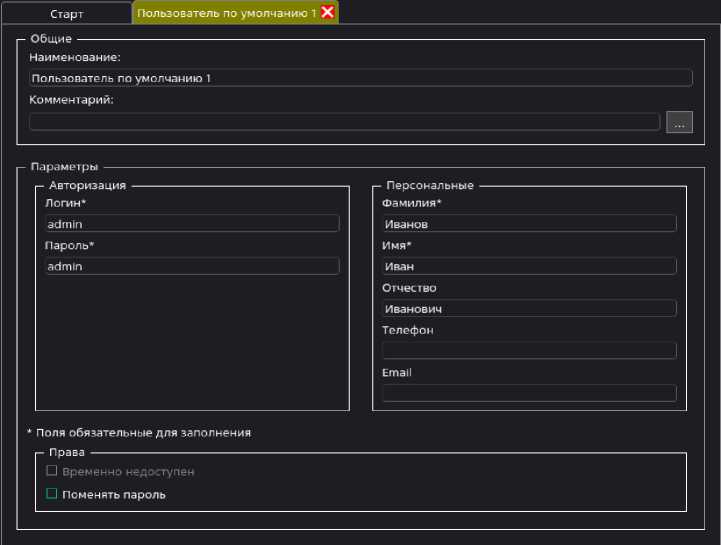Select the Пользователь по умолчанию 1 tab
Viewport: 721px width, 545px height.
pyautogui.click(x=226, y=13)
